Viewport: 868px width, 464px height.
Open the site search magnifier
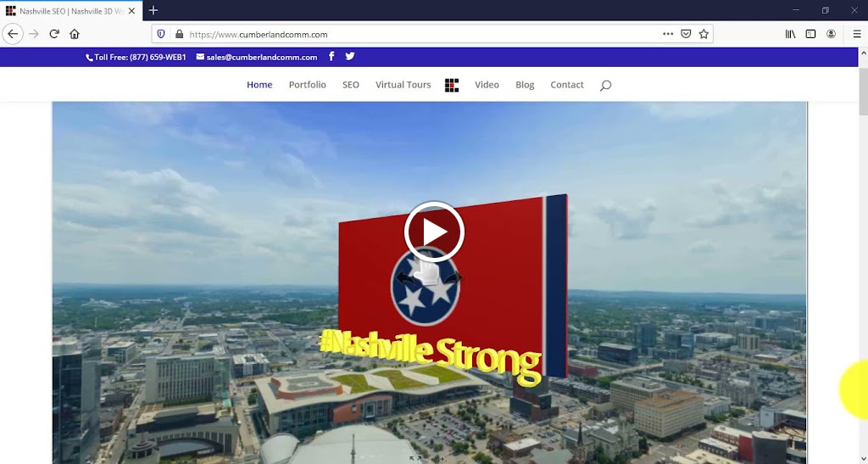pos(605,86)
